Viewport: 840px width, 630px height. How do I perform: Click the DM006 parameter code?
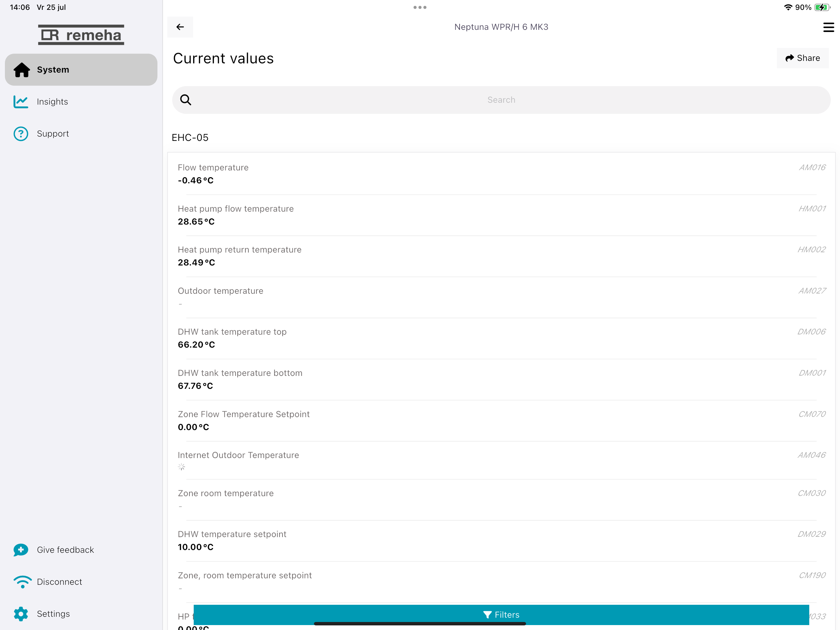[x=811, y=332]
